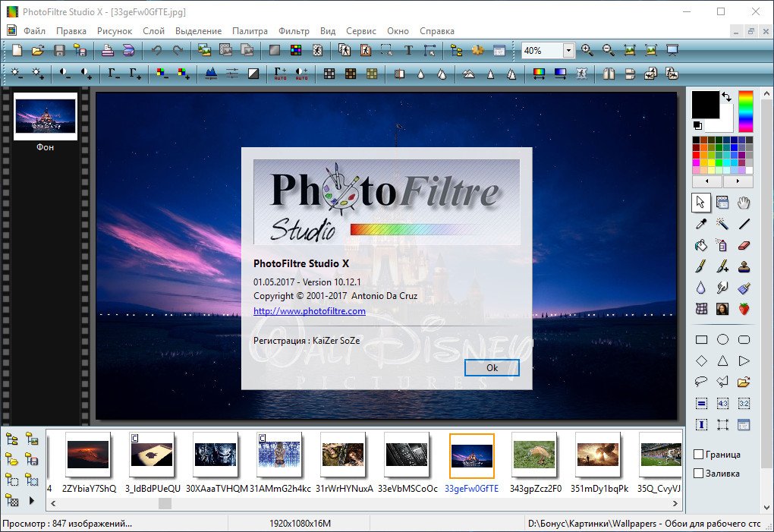Screen dimensions: 774x532
Task: Click the Text tool icon in toolbar
Action: 408,51
